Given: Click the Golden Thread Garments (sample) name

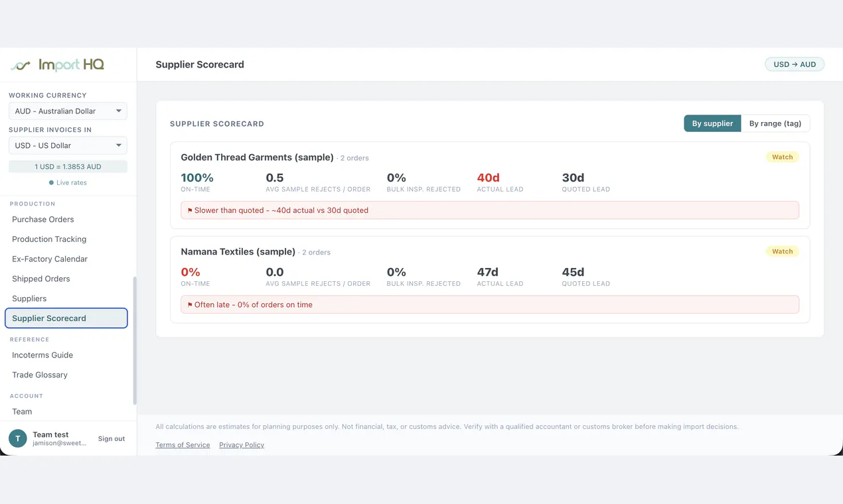Looking at the screenshot, I should pos(257,157).
